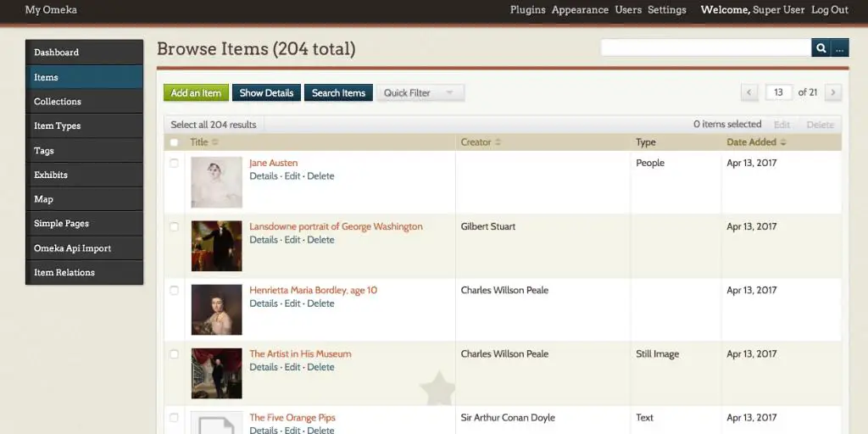Click the My Omeka site title
The width and height of the screenshot is (868, 434).
click(51, 10)
